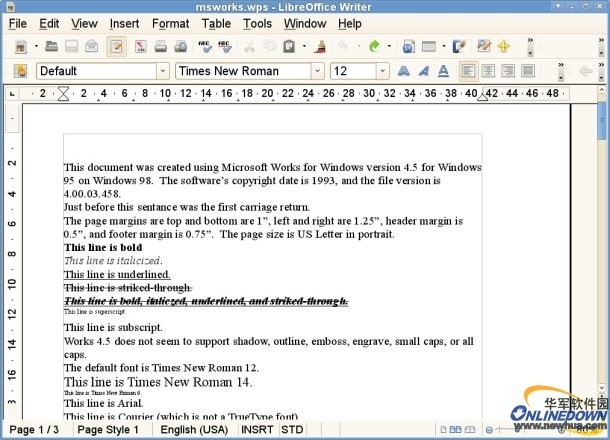The height and width of the screenshot is (440, 610).
Task: Toggle the Edit File mode icon
Action: coord(116,46)
